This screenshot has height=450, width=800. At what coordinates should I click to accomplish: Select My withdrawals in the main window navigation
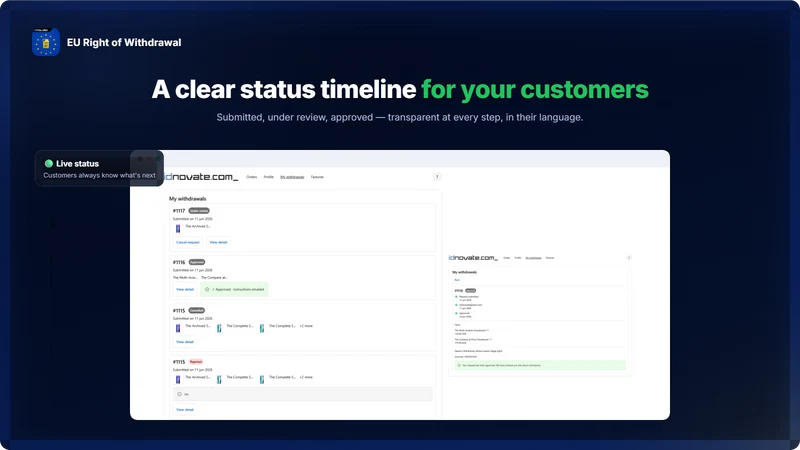coord(292,177)
